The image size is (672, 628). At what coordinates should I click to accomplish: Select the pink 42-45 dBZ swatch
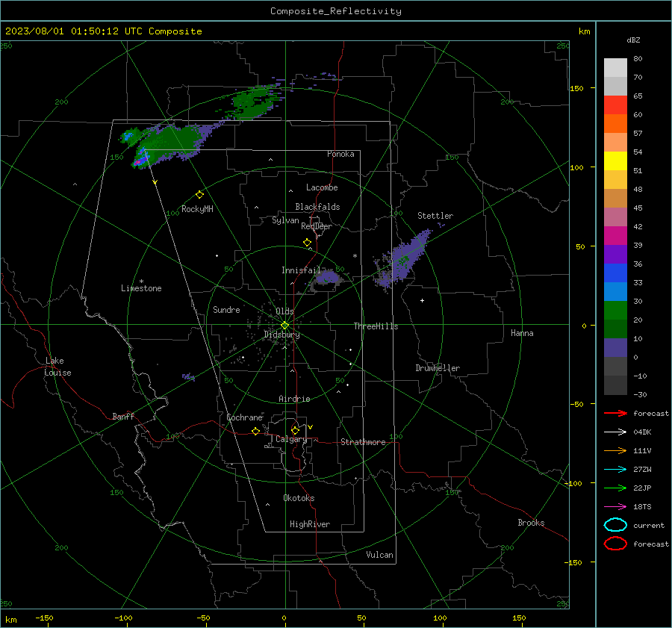(615, 217)
